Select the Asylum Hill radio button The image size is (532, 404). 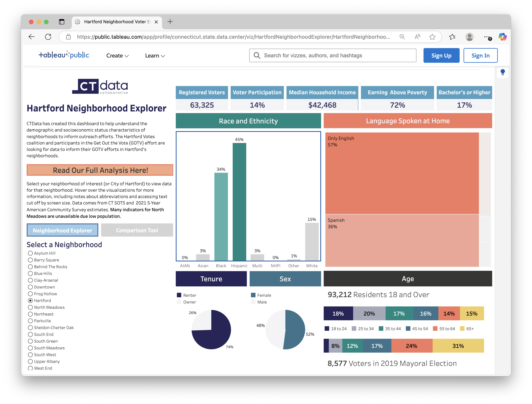coord(30,253)
